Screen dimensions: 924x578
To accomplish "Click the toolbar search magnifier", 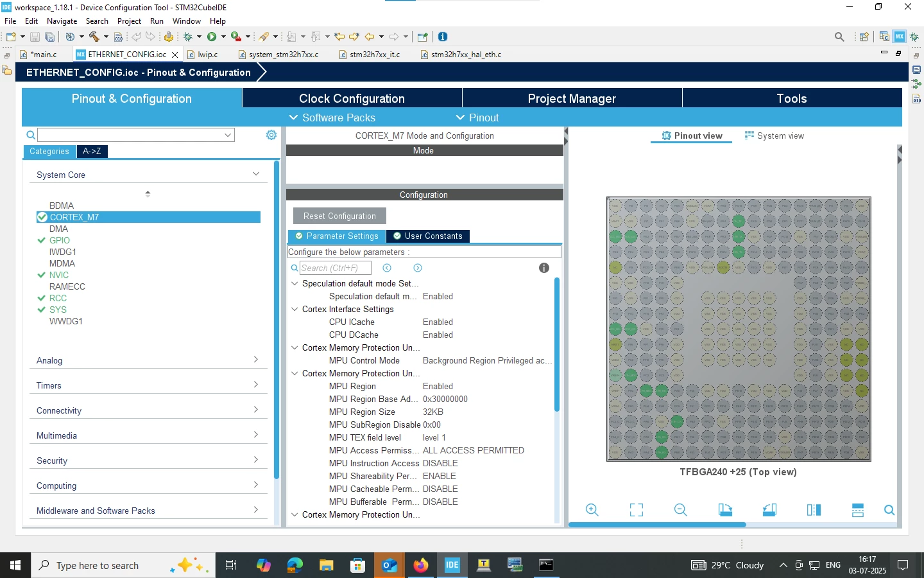I will click(x=839, y=37).
